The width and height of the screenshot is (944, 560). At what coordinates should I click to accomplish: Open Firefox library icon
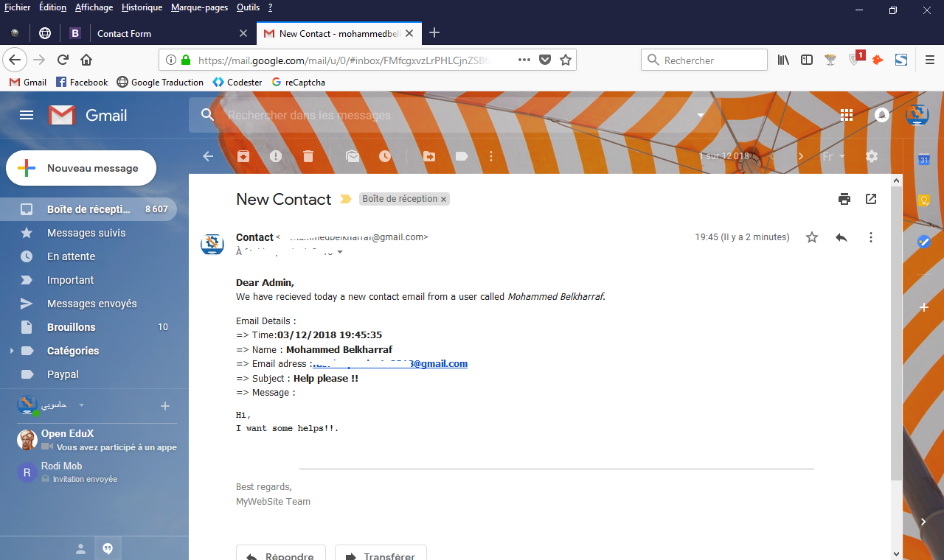(x=783, y=60)
